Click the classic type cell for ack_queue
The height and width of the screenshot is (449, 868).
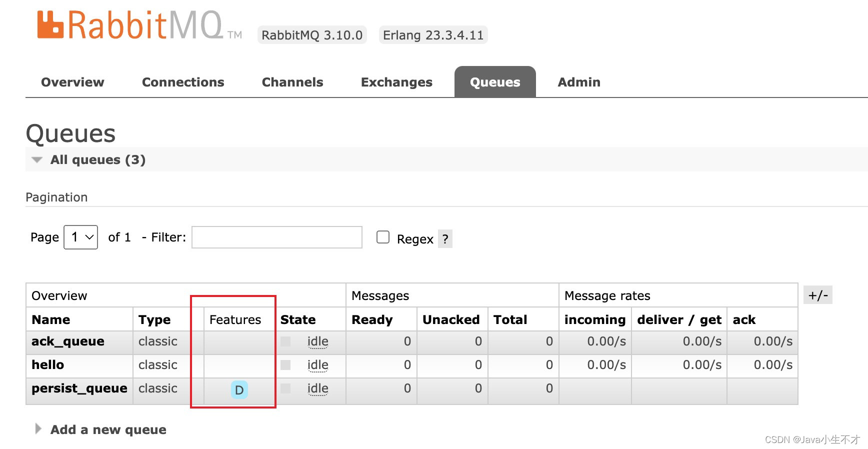(x=158, y=341)
